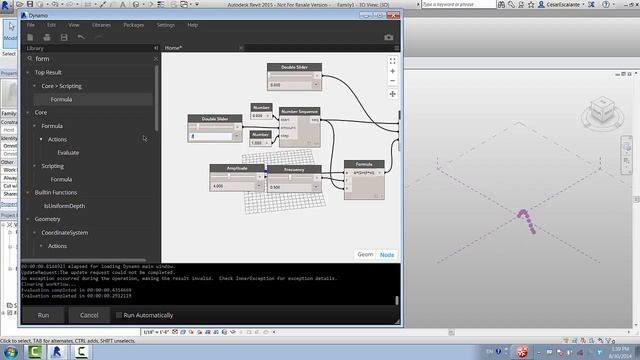Click the Revit favorites star icon
Viewport: 640px width, 360px height.
tap(531, 4)
